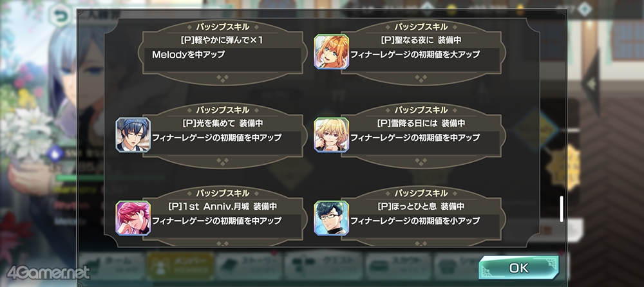Tap the pink-haired character icon

(x=133, y=218)
